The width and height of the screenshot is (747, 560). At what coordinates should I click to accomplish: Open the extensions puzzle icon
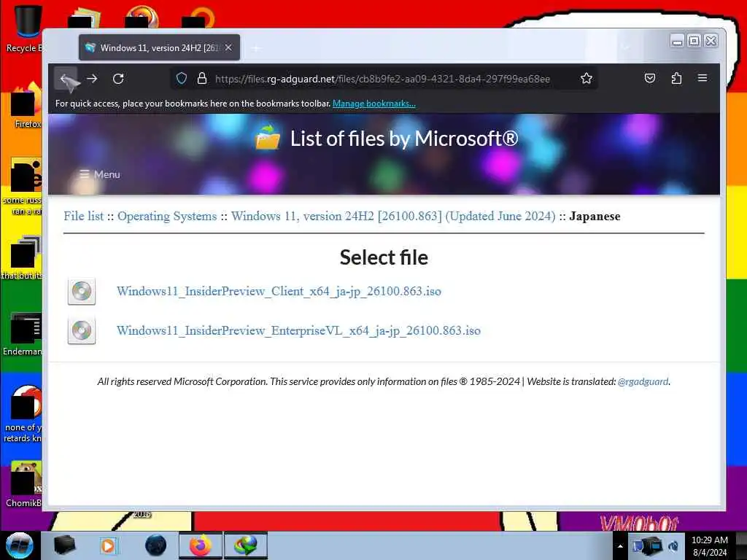pos(676,78)
